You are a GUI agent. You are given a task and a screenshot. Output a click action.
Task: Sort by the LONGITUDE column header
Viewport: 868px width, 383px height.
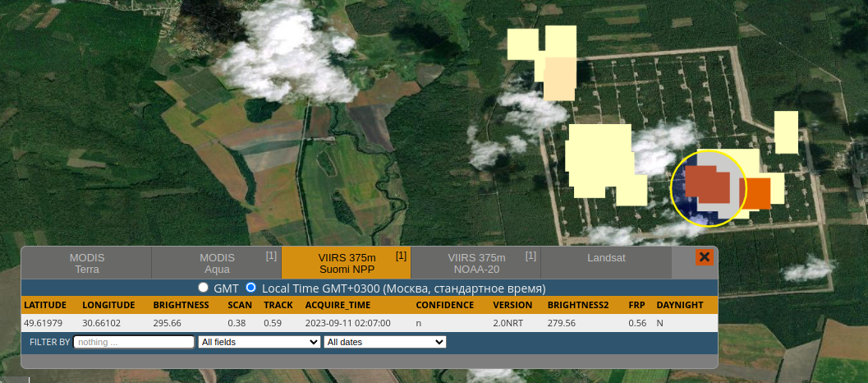pyautogui.click(x=108, y=305)
